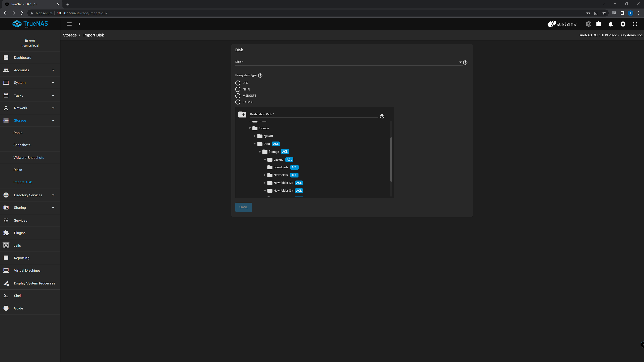644x362 pixels.
Task: Click the Storage breadcrumb link
Action: pos(70,35)
